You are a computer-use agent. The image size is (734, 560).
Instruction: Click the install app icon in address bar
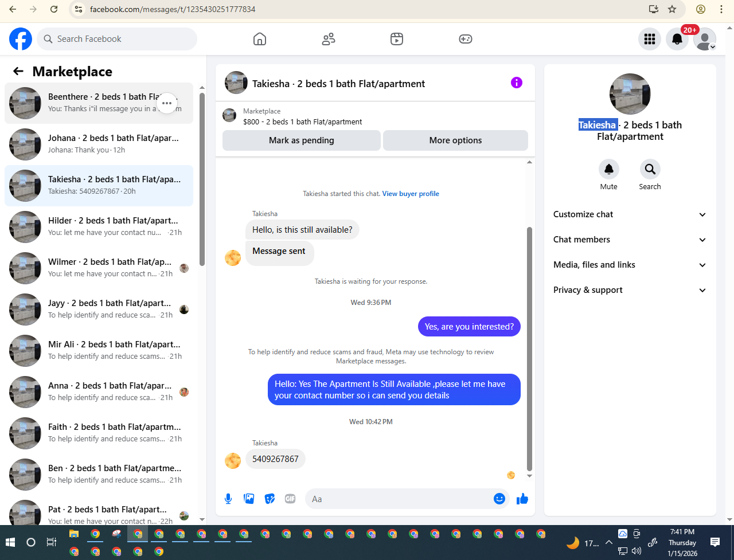(x=653, y=9)
